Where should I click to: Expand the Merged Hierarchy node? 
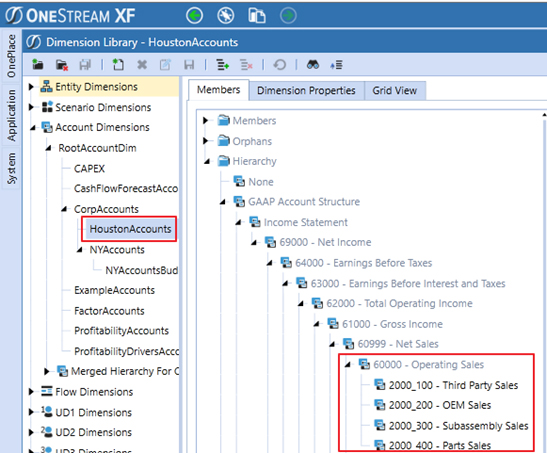47,371
